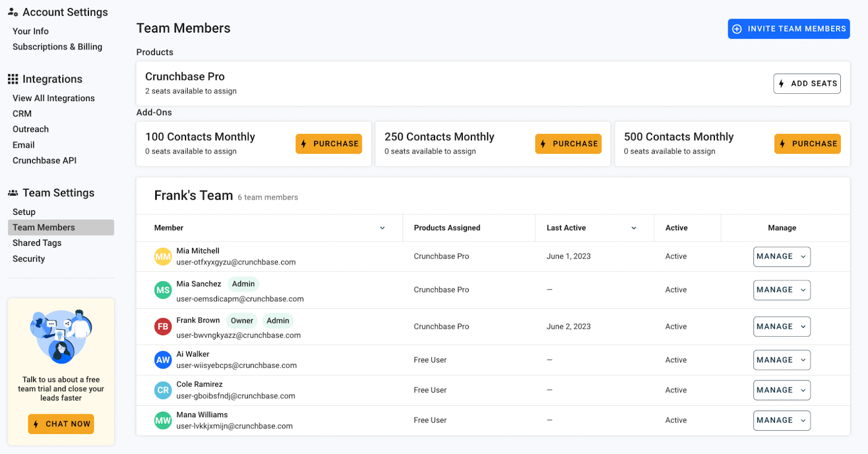Screen dimensions: 868x454
Task: Open Subscriptions & Billing settings page
Action: click(x=58, y=47)
